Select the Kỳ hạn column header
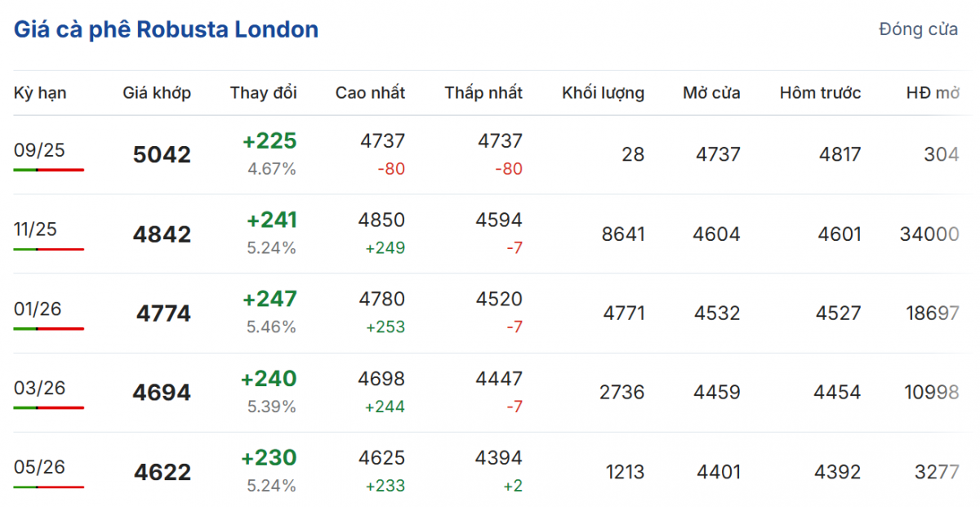Image resolution: width=980 pixels, height=507 pixels. (40, 93)
